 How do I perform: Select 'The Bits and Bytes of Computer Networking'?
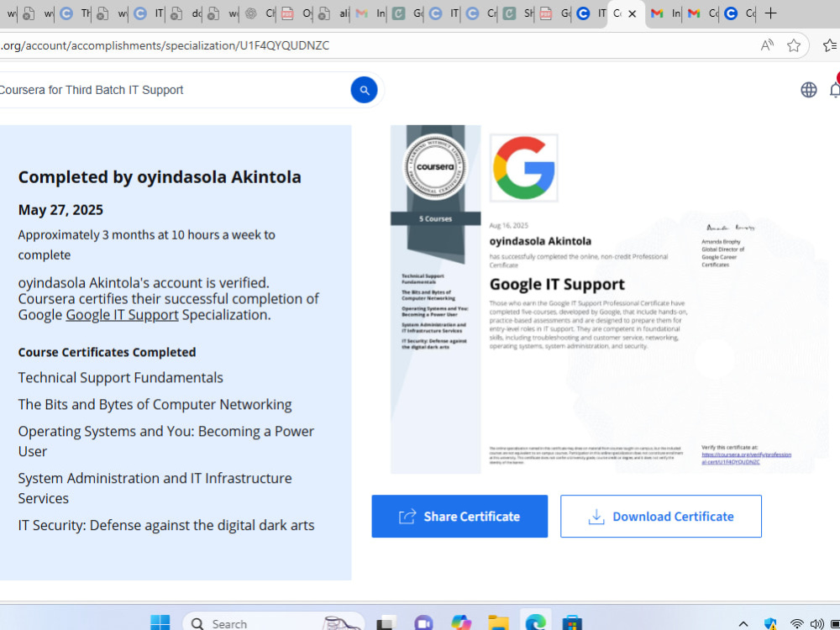[155, 405]
